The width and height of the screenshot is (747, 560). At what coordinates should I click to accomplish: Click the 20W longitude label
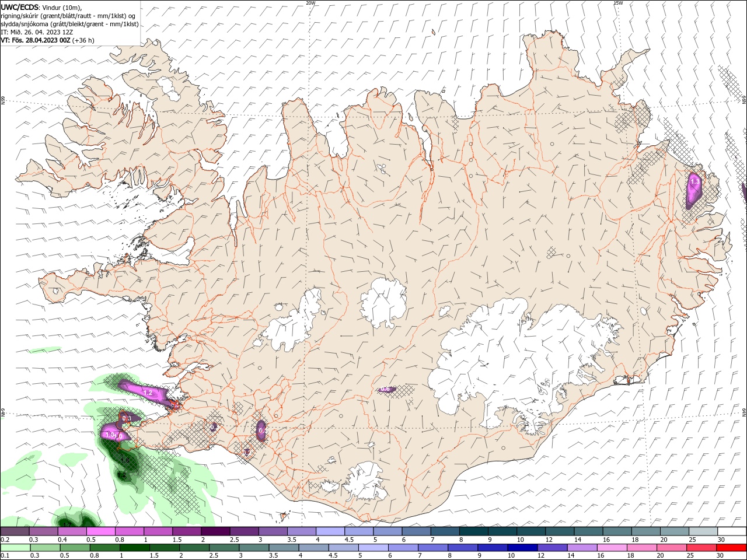(x=310, y=3)
